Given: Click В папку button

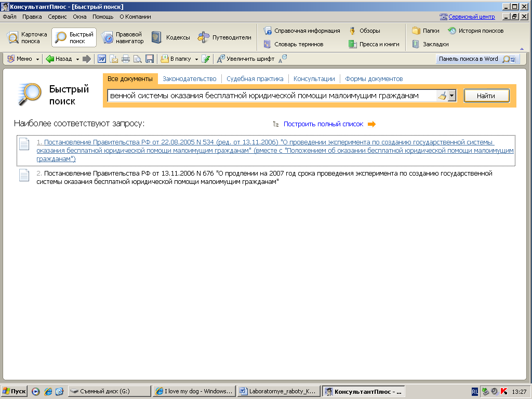Looking at the screenshot, I should [x=176, y=59].
